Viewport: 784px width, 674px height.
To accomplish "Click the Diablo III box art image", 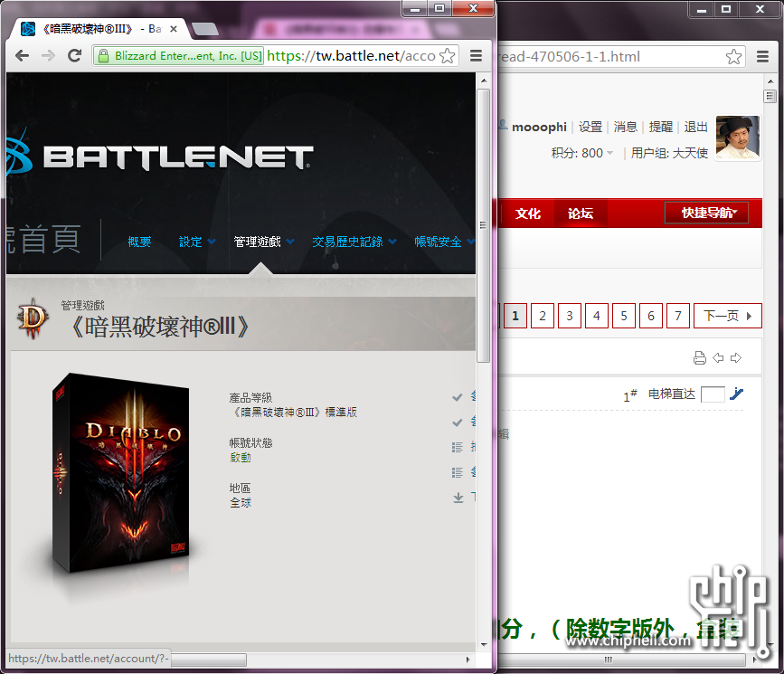I will [121, 473].
